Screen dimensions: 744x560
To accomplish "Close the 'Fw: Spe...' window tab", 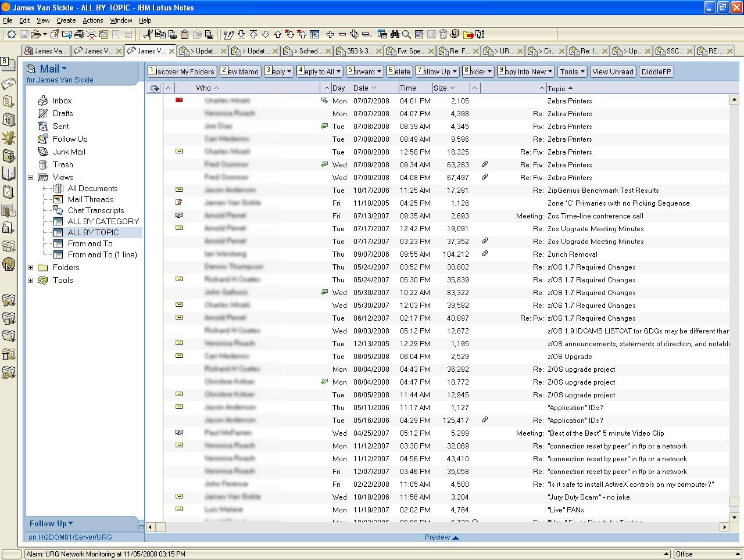I will click(431, 51).
